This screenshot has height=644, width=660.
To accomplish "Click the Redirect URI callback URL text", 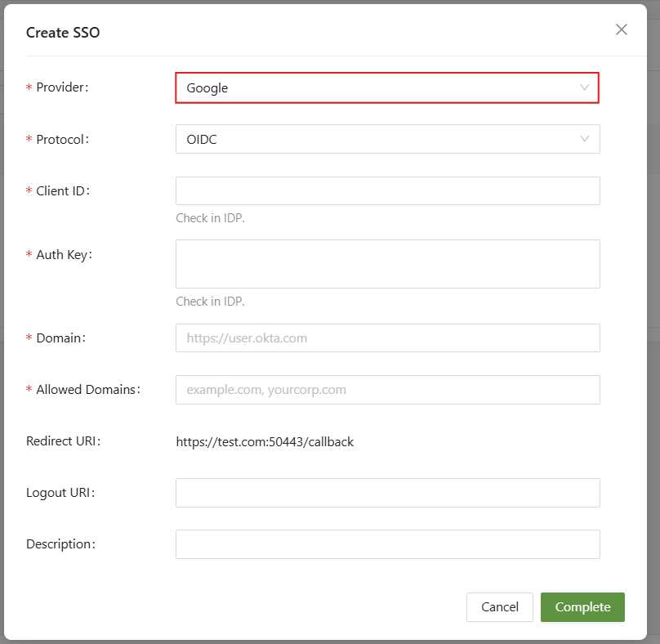I will coord(265,442).
